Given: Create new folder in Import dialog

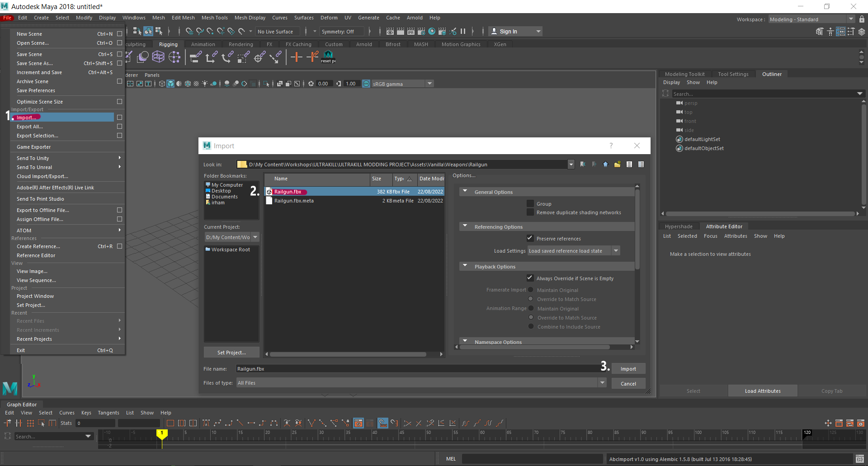Looking at the screenshot, I should pyautogui.click(x=618, y=165).
